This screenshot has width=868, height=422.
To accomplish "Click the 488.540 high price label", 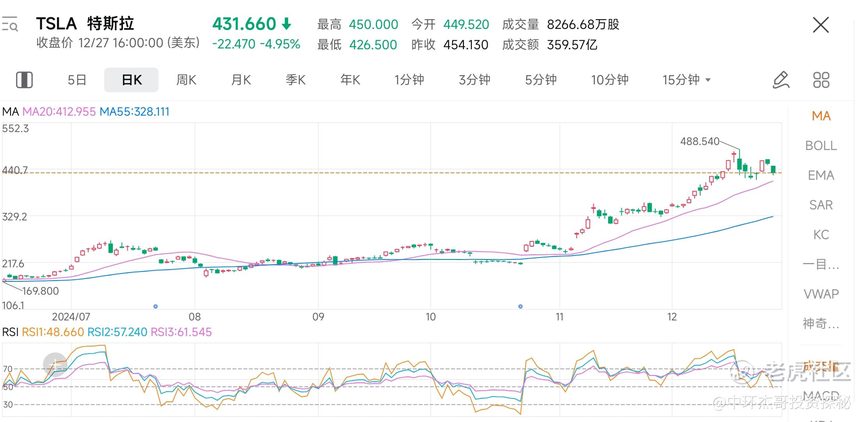I will click(700, 141).
